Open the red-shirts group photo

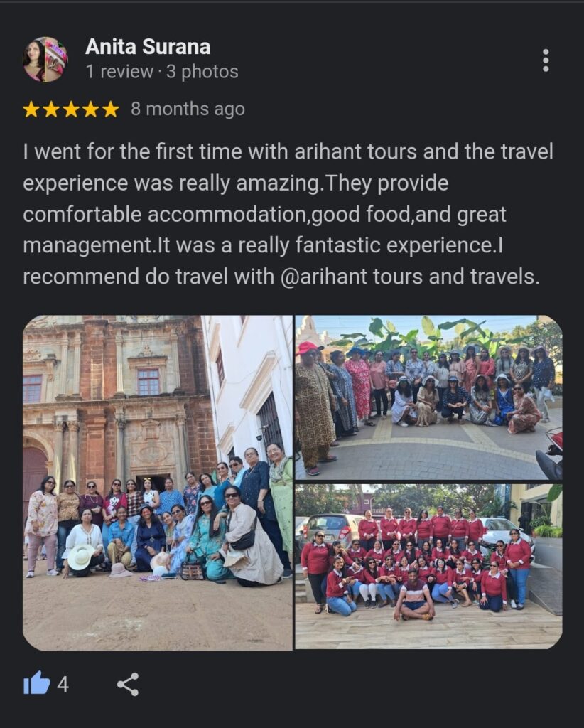pyautogui.click(x=428, y=567)
